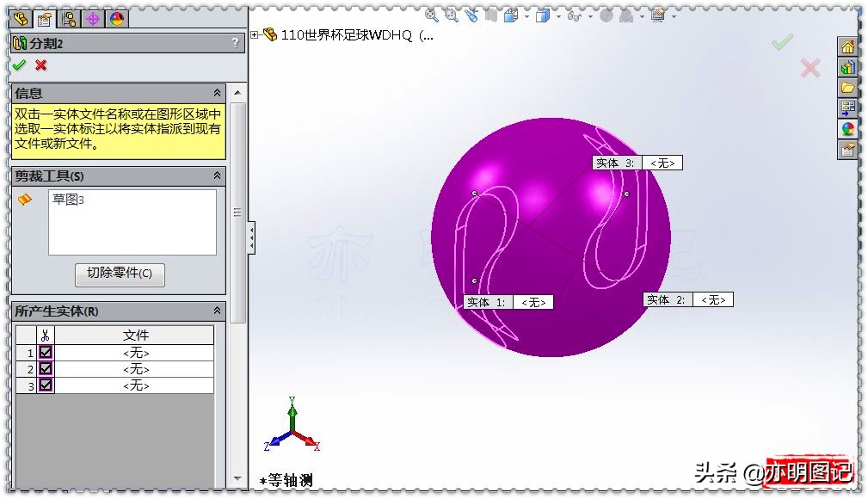The height and width of the screenshot is (499, 868).
Task: Select the Pan view tool
Action: 469,15
